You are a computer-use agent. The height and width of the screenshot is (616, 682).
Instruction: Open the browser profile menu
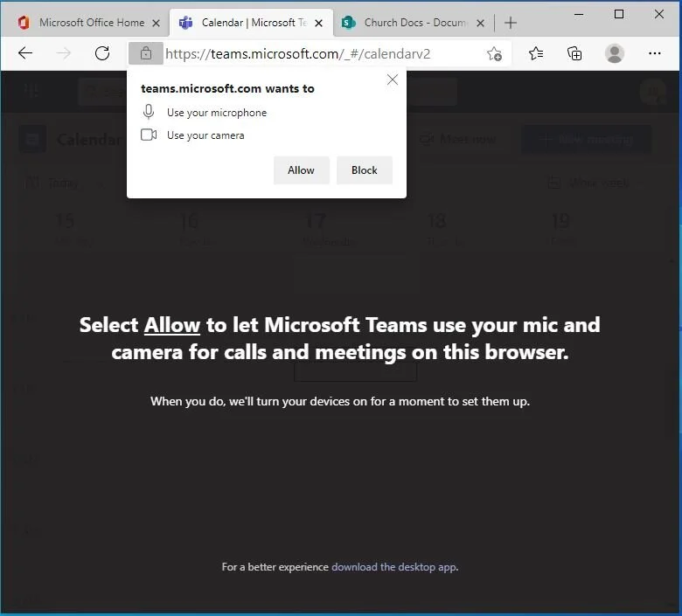click(615, 53)
